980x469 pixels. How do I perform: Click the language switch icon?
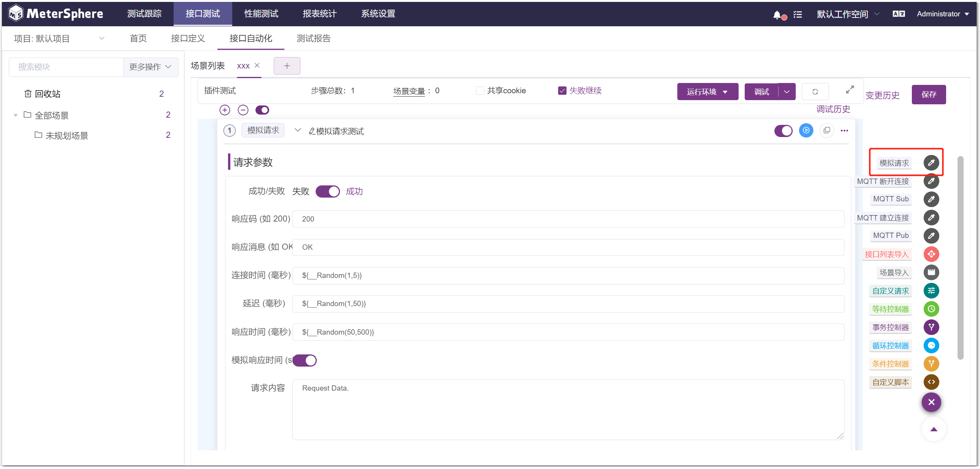(899, 14)
